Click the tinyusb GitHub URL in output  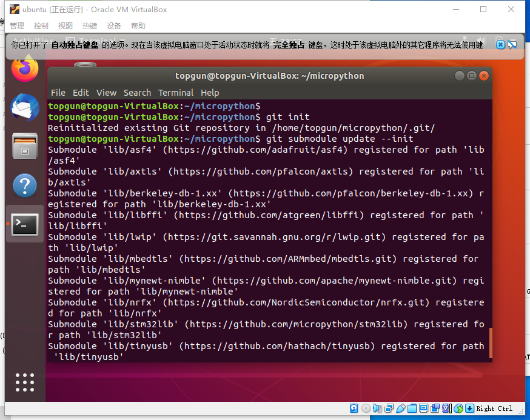coord(277,346)
